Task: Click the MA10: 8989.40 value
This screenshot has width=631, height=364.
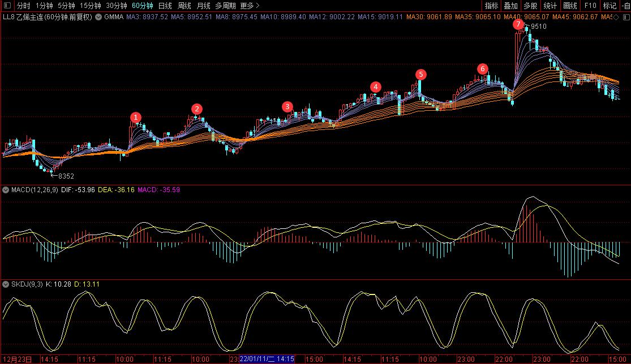Action: 283,17
